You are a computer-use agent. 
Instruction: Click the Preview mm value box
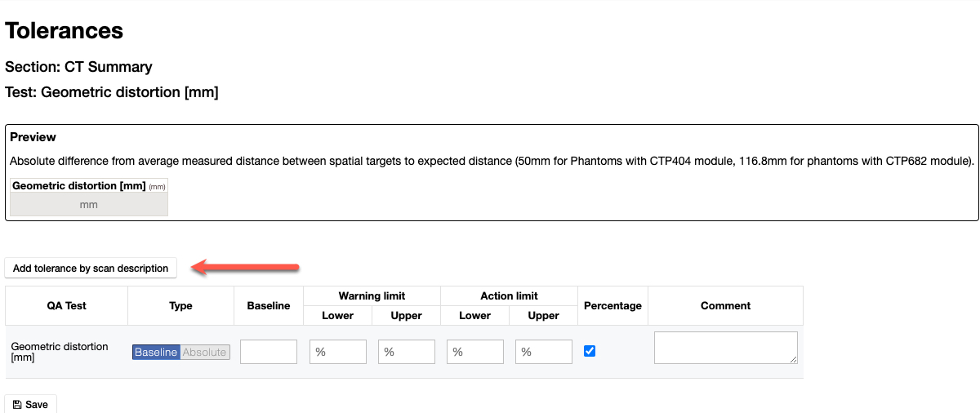click(x=89, y=205)
